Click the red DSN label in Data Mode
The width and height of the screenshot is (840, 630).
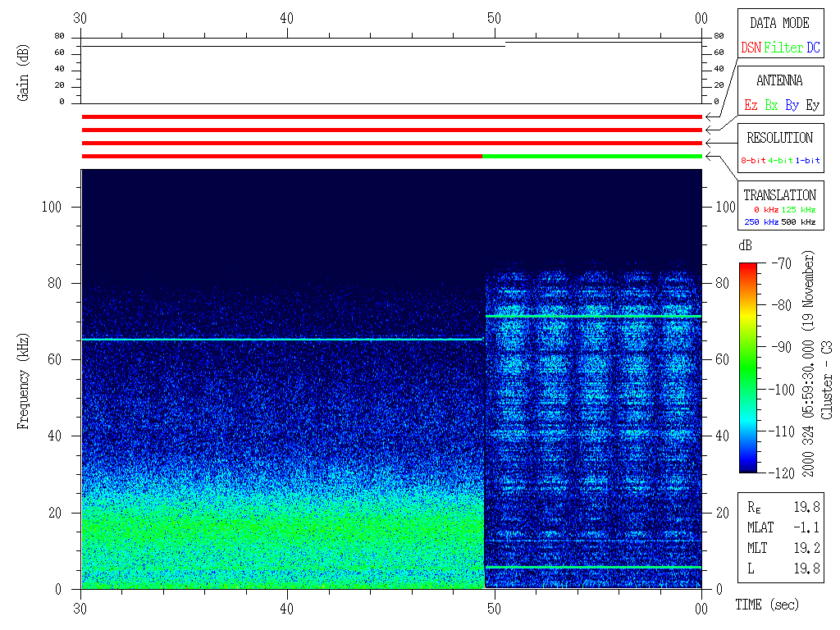(x=751, y=48)
